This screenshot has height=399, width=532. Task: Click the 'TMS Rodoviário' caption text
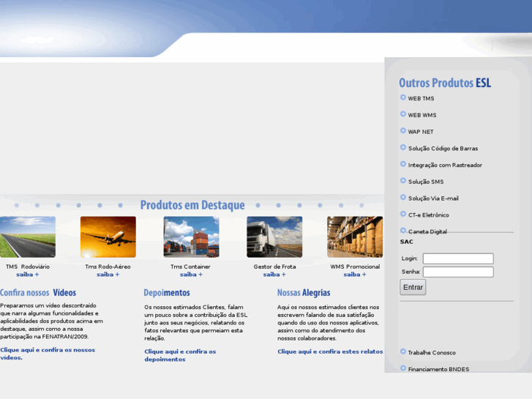pos(28,266)
